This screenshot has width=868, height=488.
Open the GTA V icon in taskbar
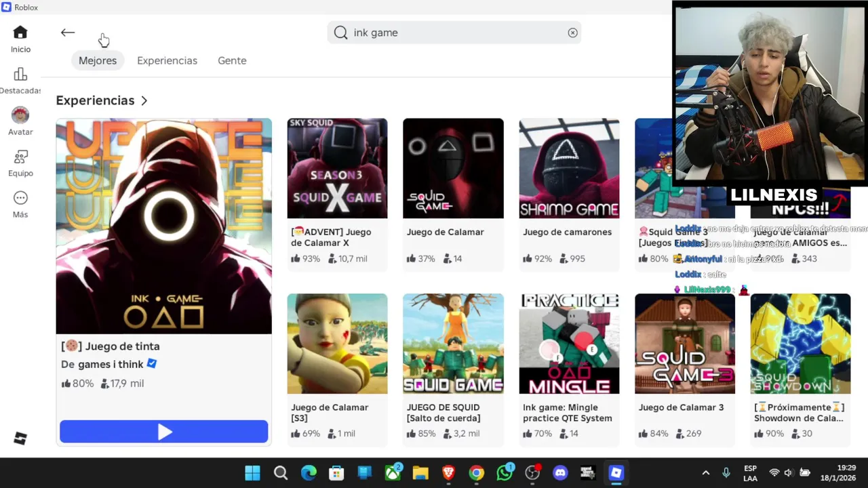coord(588,472)
